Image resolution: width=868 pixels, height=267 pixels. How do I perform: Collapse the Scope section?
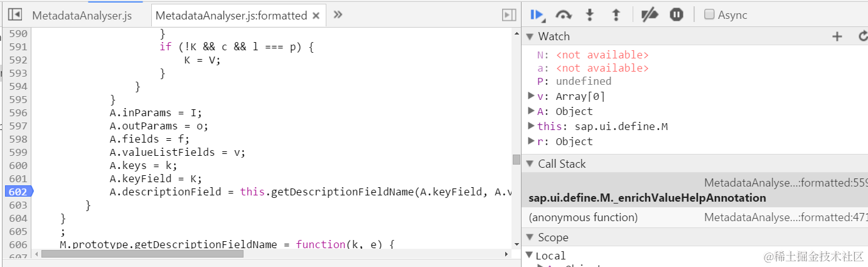tap(530, 237)
